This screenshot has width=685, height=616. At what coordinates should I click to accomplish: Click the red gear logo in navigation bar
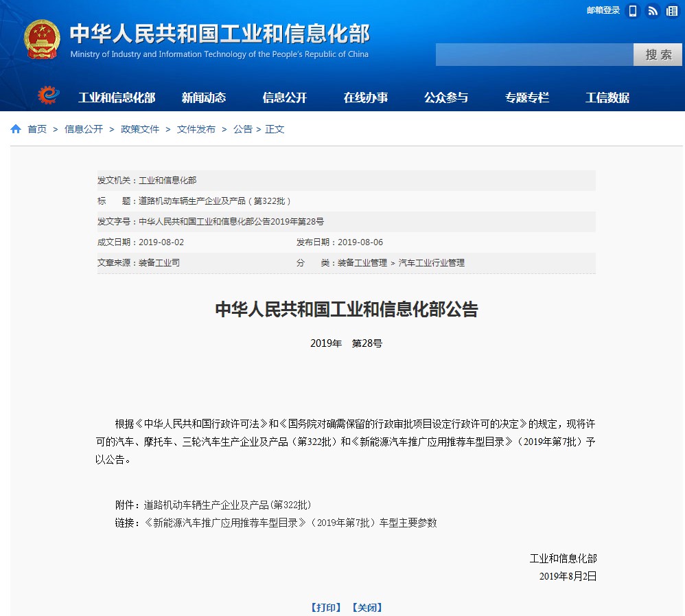[x=48, y=95]
